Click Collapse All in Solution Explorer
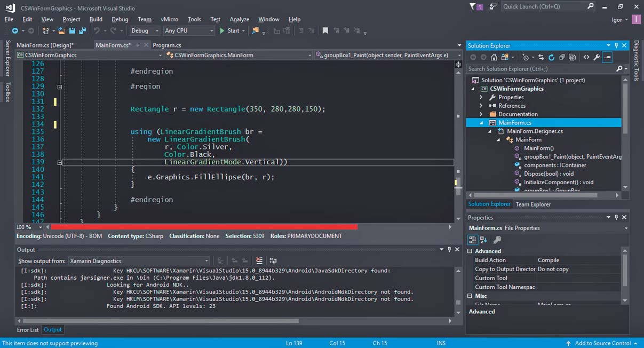The image size is (644, 348). point(562,57)
